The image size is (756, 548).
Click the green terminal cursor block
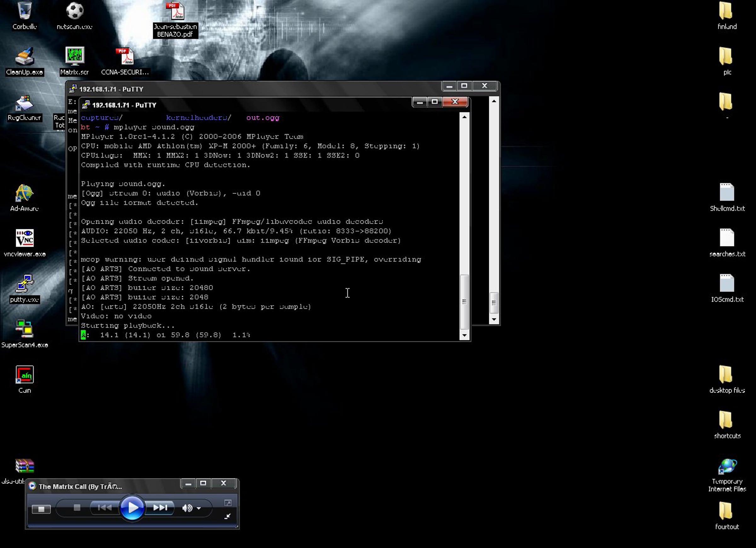click(83, 335)
